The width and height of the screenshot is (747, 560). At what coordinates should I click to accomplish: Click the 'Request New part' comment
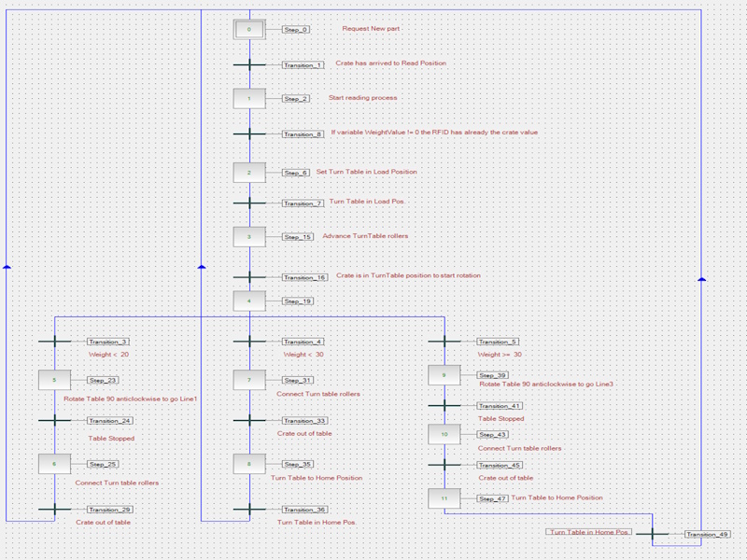click(372, 29)
